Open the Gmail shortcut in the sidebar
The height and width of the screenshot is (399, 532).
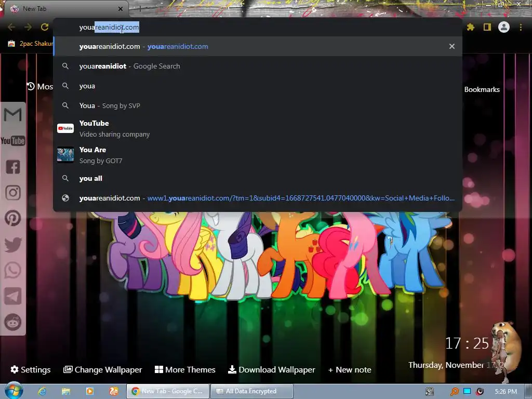click(13, 115)
